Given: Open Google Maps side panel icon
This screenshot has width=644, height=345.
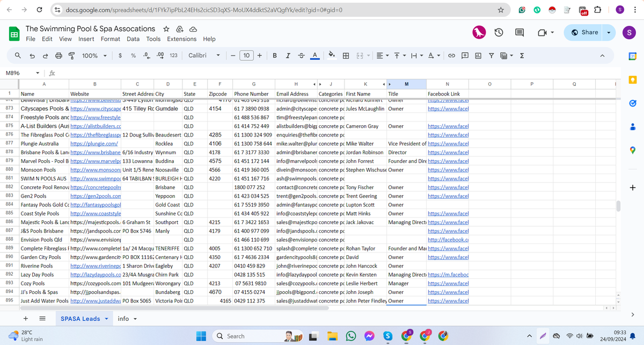Looking at the screenshot, I should coord(632,150).
